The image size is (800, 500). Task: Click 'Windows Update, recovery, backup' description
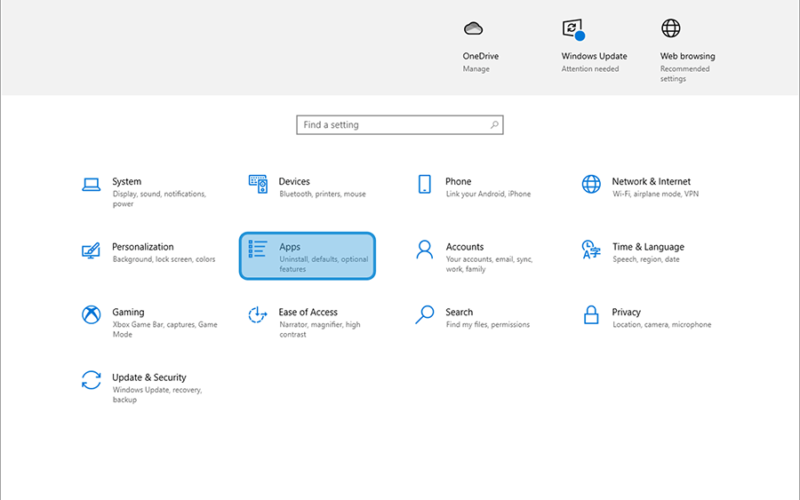tap(157, 395)
